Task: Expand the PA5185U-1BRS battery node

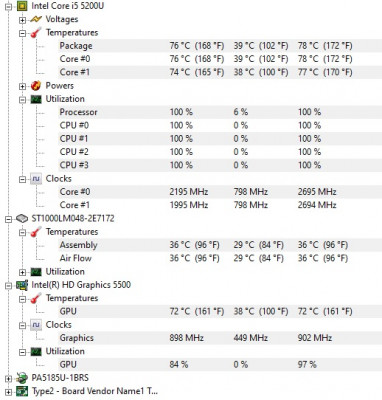Action: point(8,379)
